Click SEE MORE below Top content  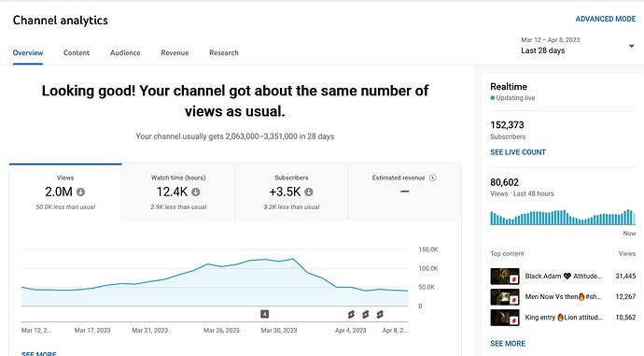click(x=508, y=343)
